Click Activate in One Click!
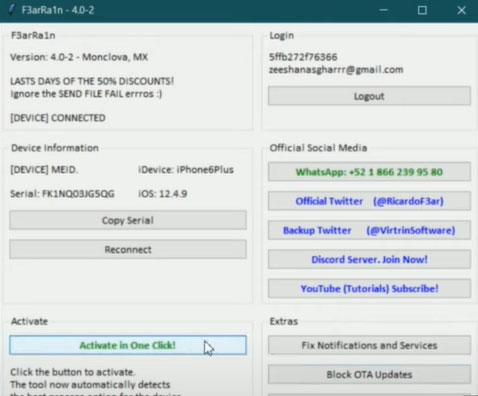This screenshot has width=478, height=396. (128, 345)
